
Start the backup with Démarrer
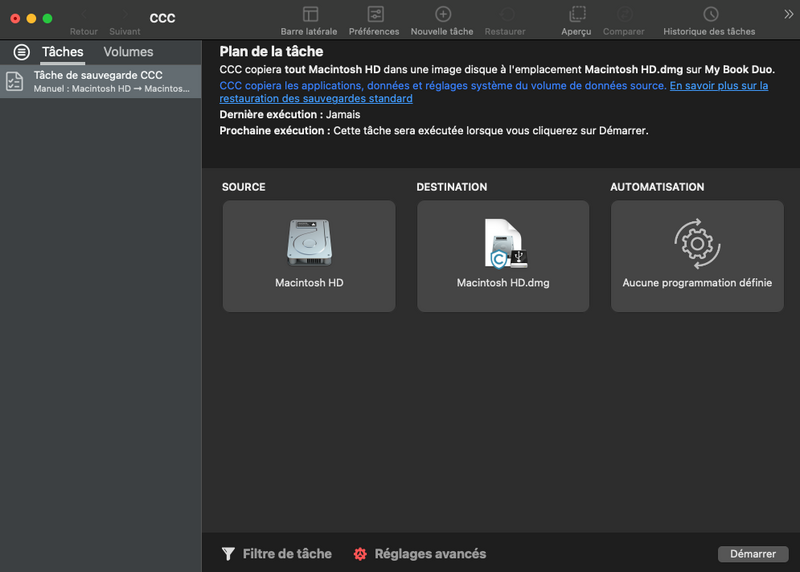(x=753, y=554)
